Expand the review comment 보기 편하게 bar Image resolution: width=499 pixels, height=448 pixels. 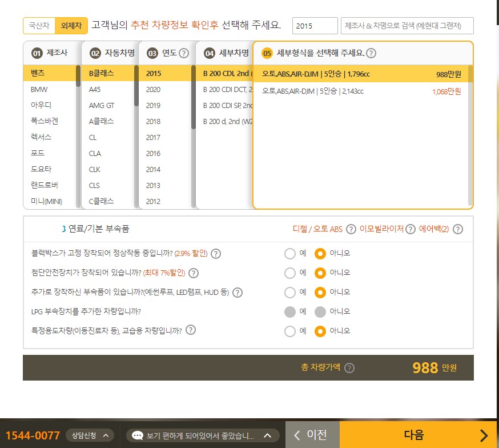pyautogui.click(x=203, y=435)
